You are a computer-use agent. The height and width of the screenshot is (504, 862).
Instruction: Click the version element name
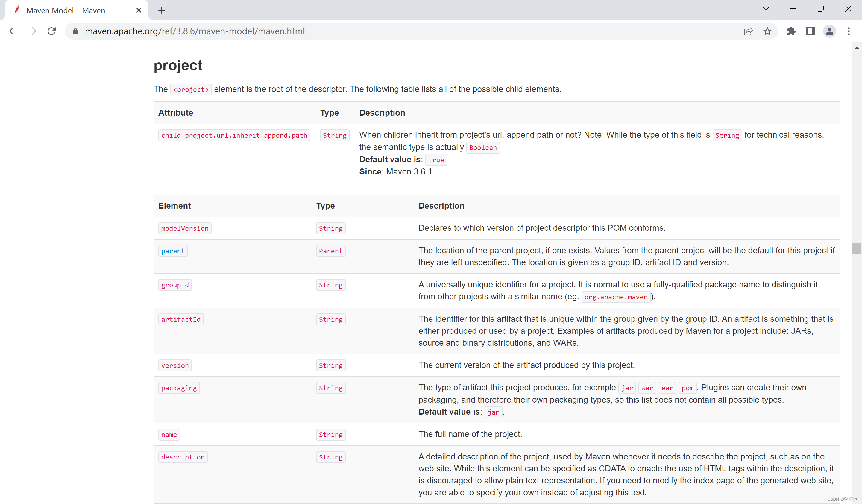click(175, 365)
